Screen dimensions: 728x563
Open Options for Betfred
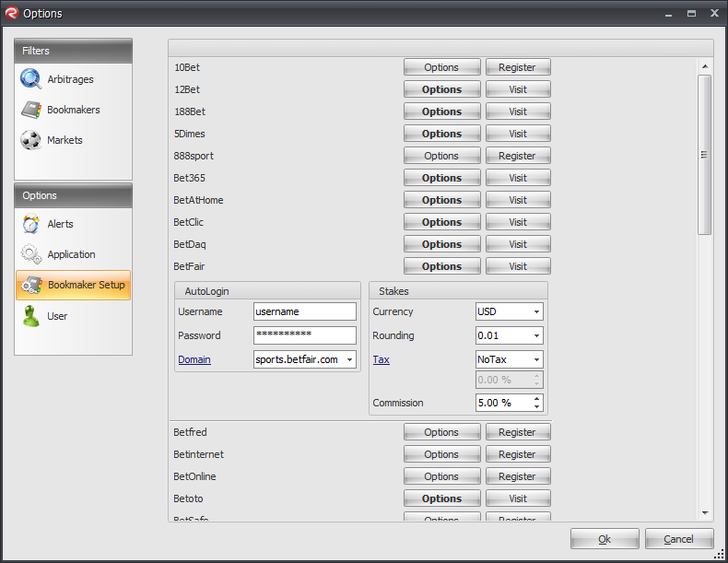pyautogui.click(x=441, y=432)
